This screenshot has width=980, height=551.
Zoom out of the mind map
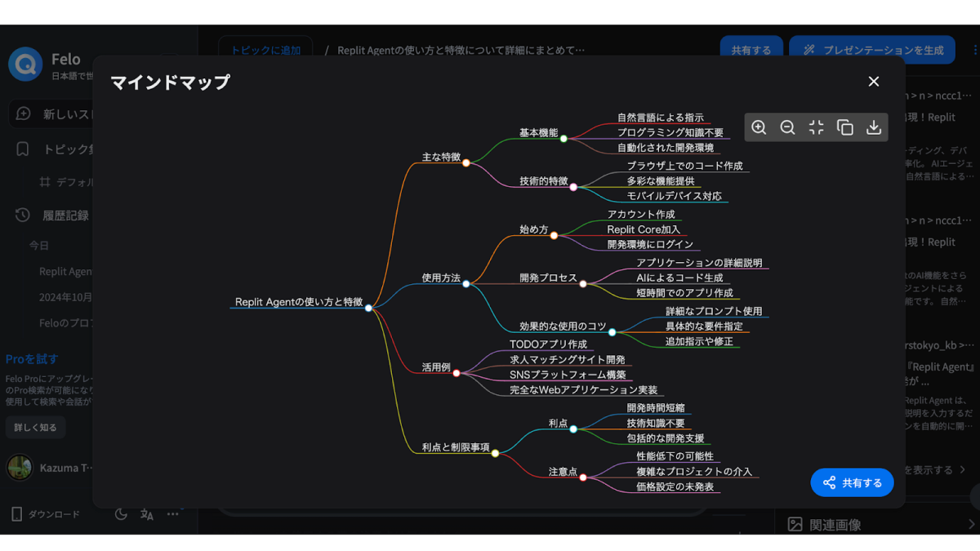pos(787,127)
